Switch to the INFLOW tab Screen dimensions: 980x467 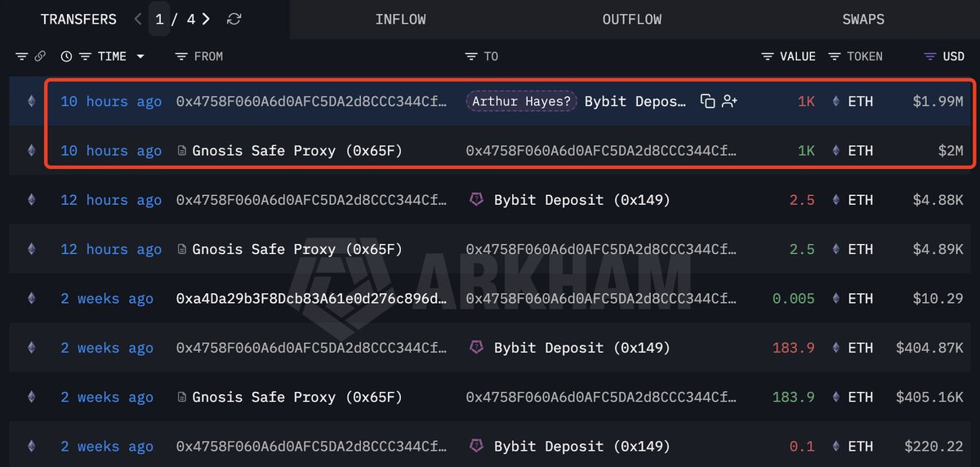coord(400,19)
